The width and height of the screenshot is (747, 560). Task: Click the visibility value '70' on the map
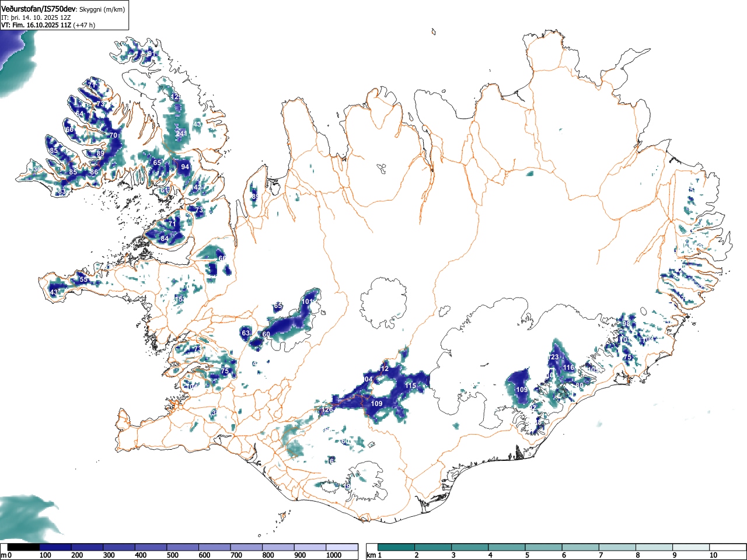pyautogui.click(x=113, y=135)
